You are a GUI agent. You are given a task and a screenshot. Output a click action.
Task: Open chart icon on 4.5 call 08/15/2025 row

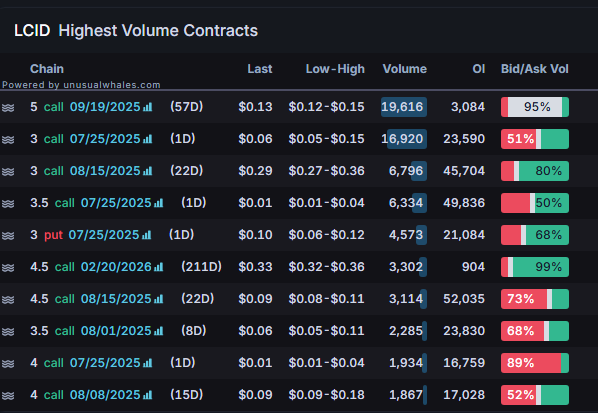(159, 299)
